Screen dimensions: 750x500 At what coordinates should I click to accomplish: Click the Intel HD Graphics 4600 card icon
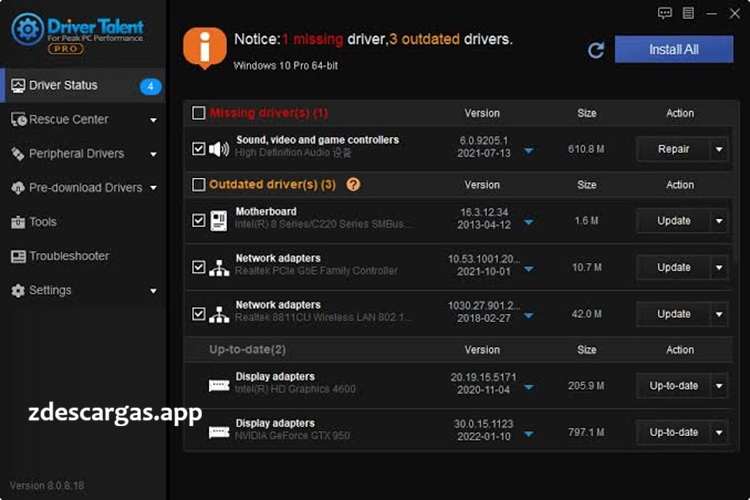coord(219,385)
